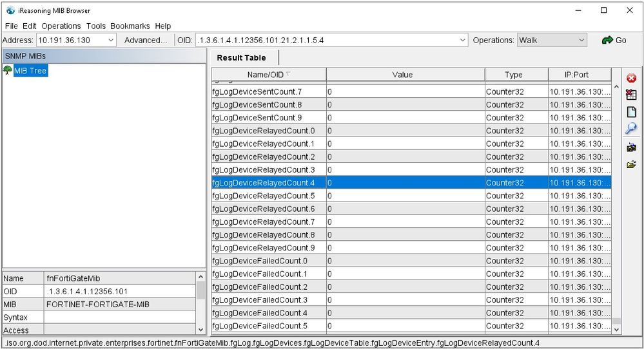Image resolution: width=644 pixels, height=349 pixels.
Task: Select row fgLogDeviceRelayedCount.9
Action: pos(411,248)
